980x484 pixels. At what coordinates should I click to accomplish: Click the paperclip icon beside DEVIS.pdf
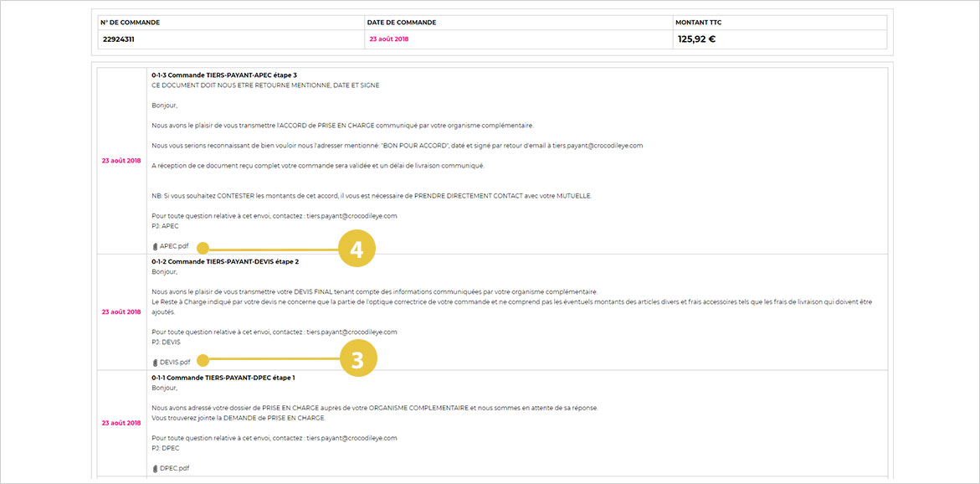(x=155, y=363)
